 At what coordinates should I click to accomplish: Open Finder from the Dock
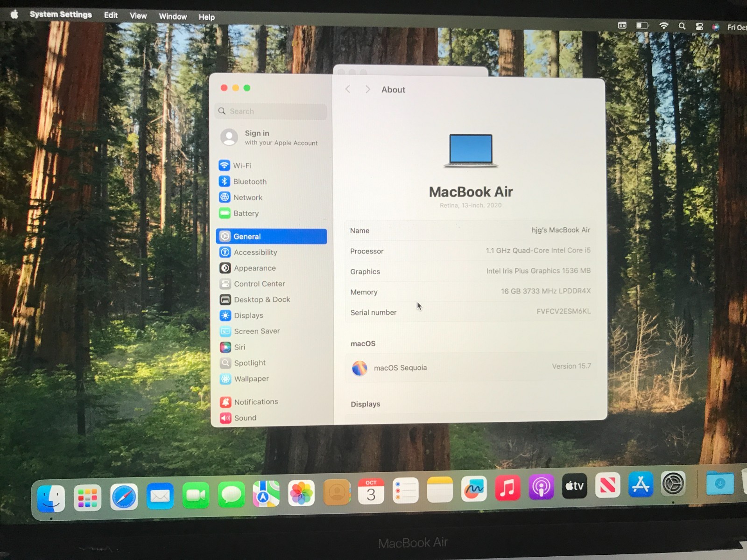(51, 498)
